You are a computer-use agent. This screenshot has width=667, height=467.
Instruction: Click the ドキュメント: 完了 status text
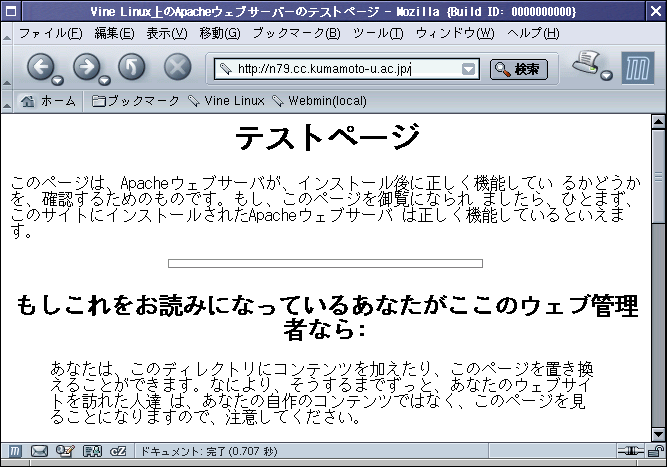208,451
